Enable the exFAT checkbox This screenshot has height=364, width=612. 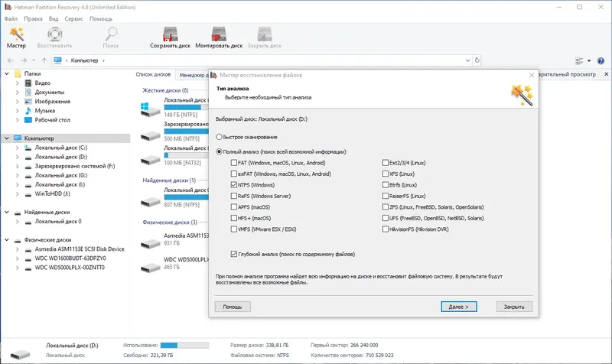(x=234, y=174)
